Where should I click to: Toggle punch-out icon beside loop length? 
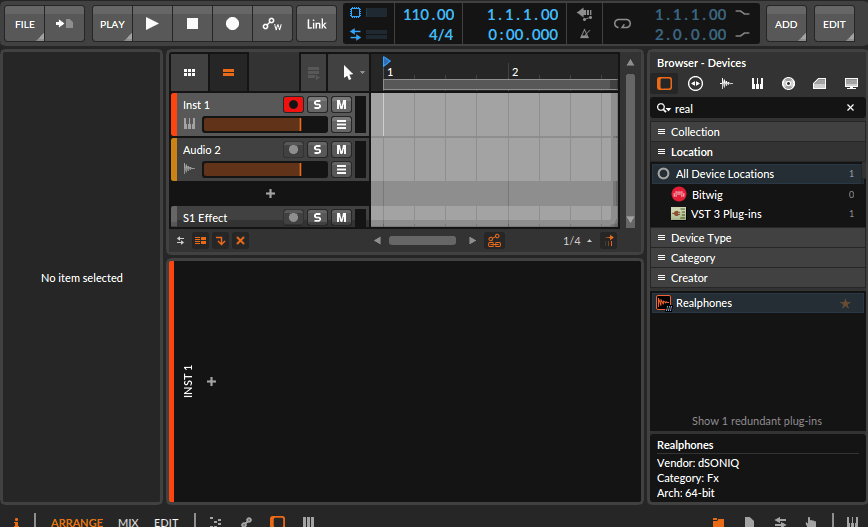click(x=742, y=34)
